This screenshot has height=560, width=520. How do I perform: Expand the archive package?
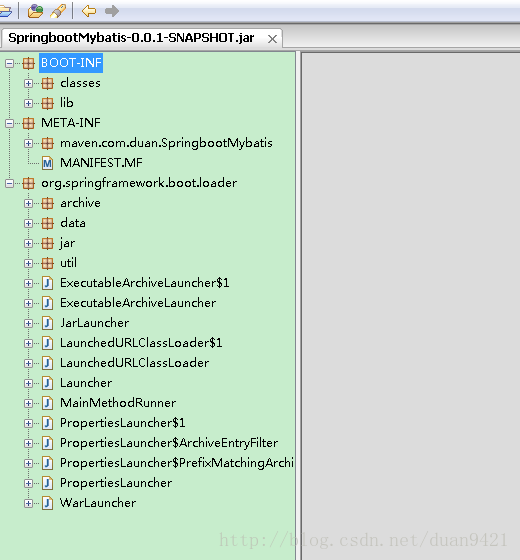click(x=28, y=203)
